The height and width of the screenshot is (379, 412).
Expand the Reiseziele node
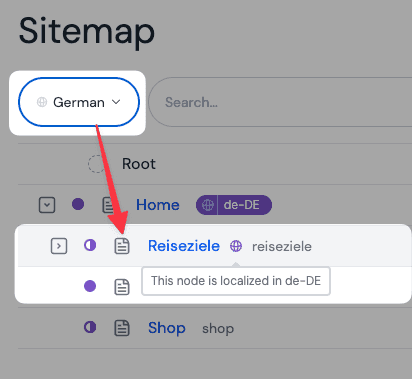click(x=59, y=246)
